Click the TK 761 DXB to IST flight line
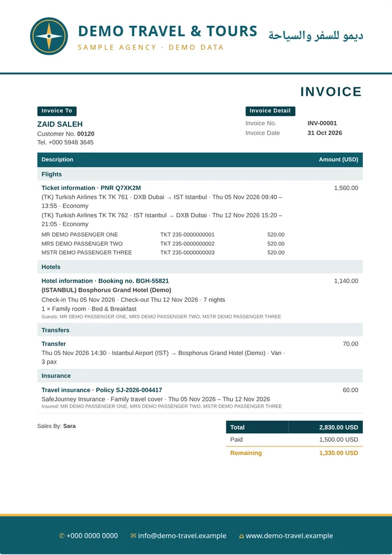Viewport: 392px width, 555px height. point(162,202)
